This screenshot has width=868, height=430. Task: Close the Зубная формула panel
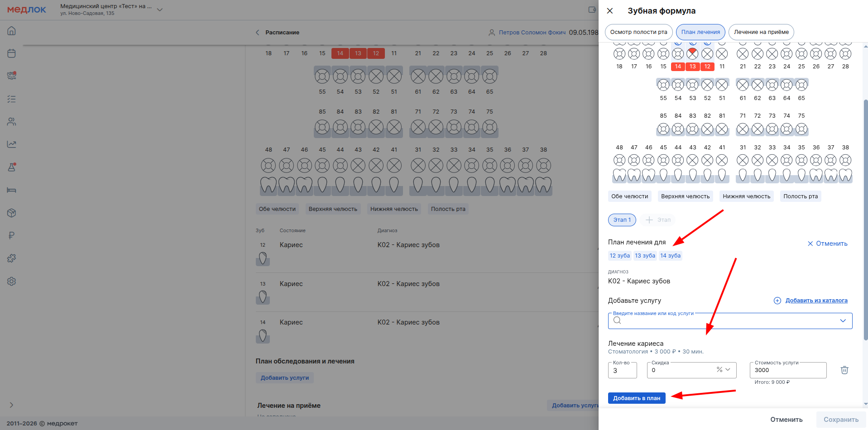click(610, 11)
